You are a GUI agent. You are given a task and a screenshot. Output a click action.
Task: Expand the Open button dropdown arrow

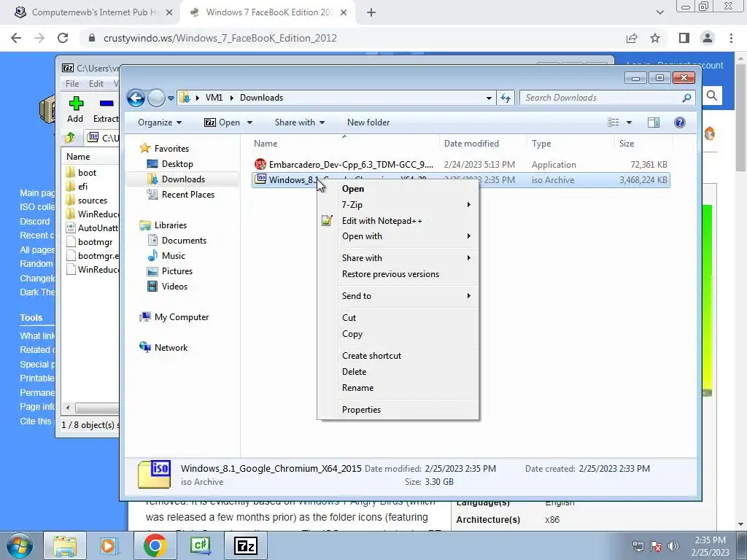tap(249, 122)
